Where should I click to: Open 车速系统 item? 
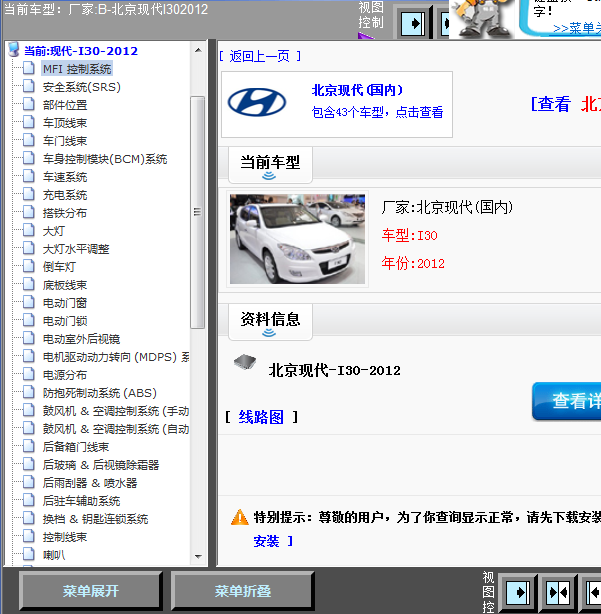click(x=65, y=177)
